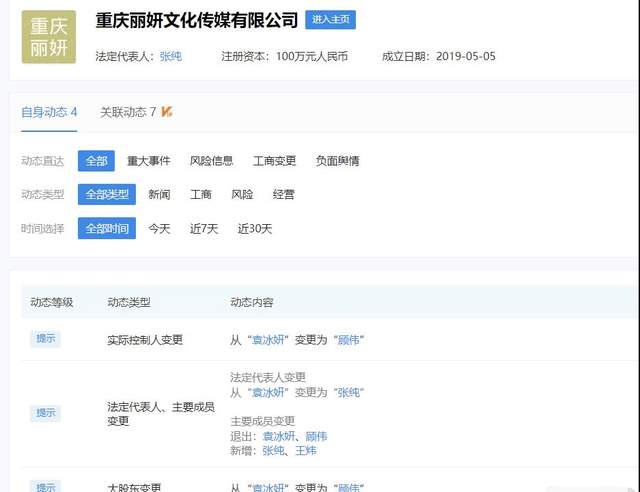
Task: Click the 法定代表人、主要成员变更 type cell
Action: coord(161,414)
